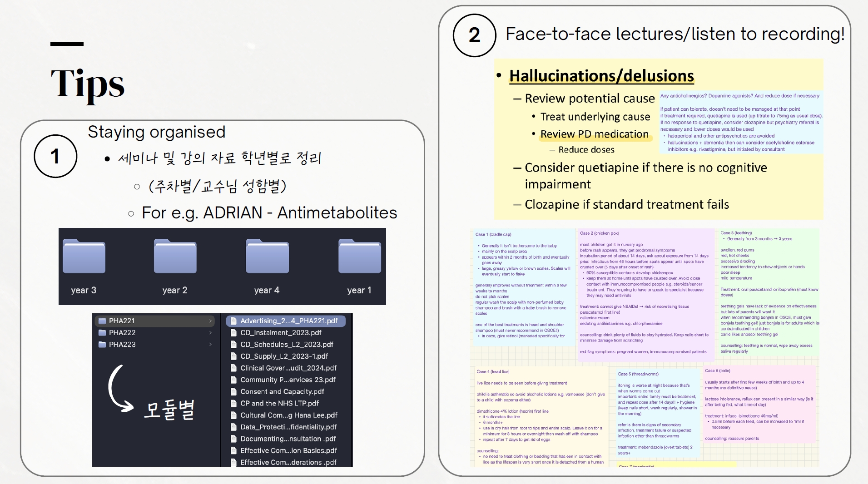Expand the chevron next to PHA222
This screenshot has height=484, width=868.
pos(210,332)
